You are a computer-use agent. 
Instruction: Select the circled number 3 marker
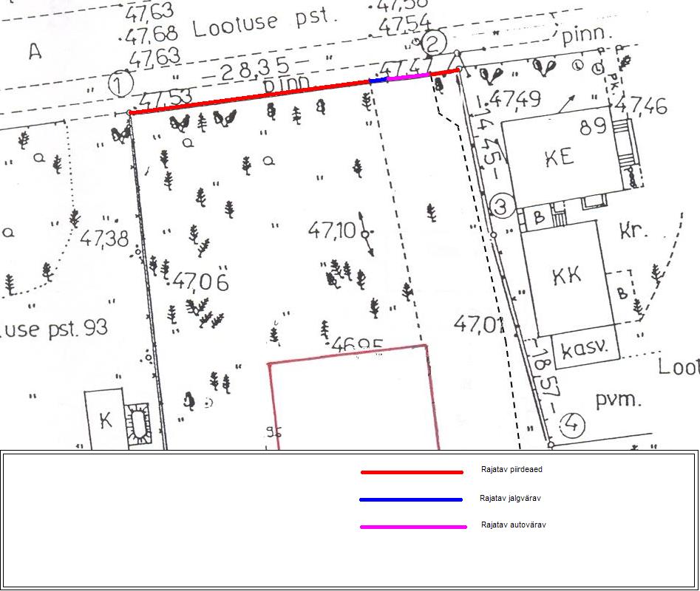coord(501,207)
